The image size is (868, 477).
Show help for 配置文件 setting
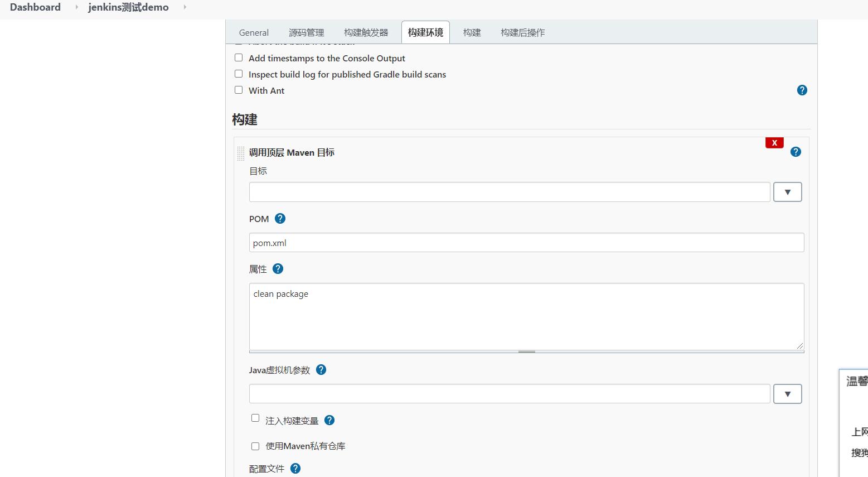pos(295,469)
